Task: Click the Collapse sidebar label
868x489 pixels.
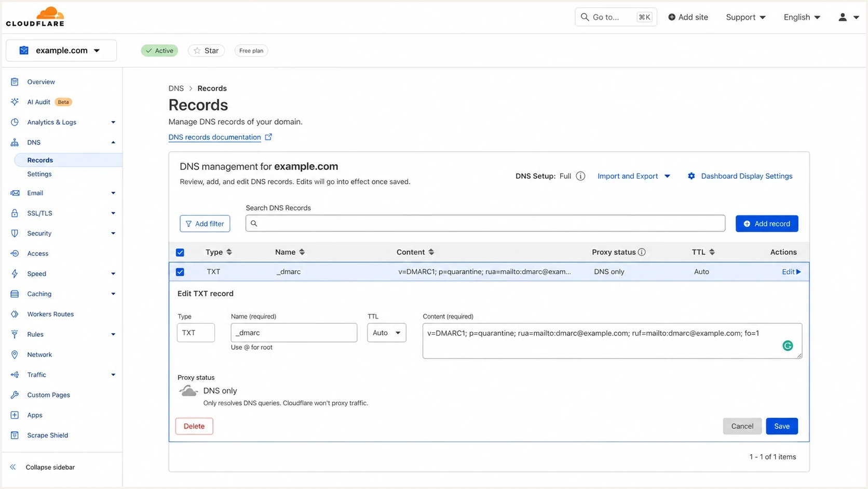Action: (50, 467)
